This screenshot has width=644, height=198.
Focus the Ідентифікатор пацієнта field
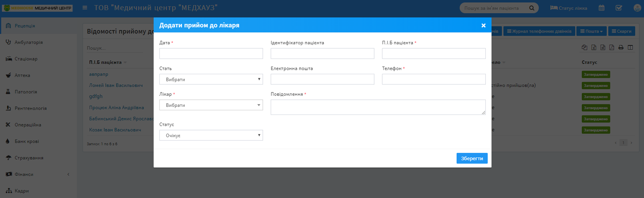point(322,54)
